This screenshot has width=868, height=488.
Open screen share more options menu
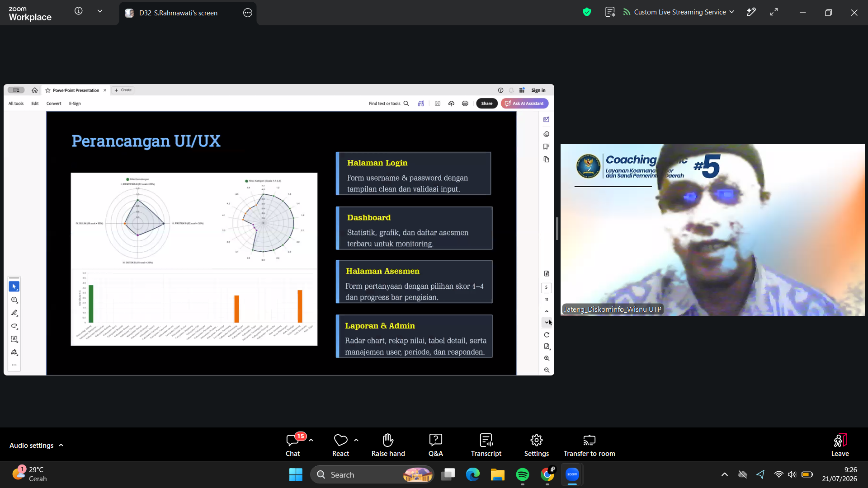(248, 13)
